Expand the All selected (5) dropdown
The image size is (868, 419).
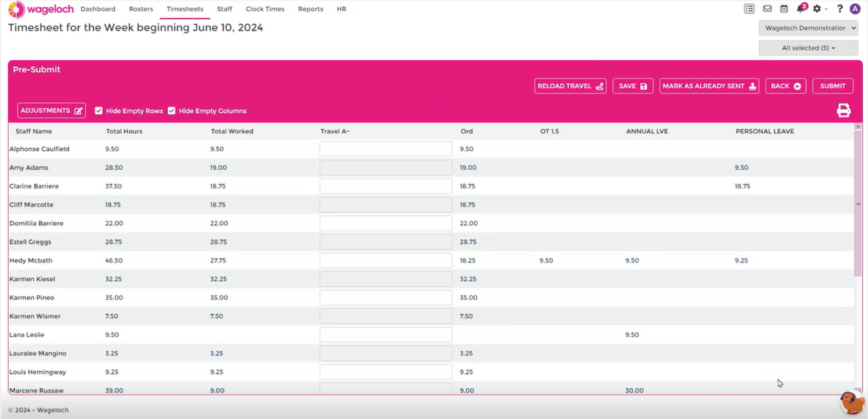808,48
